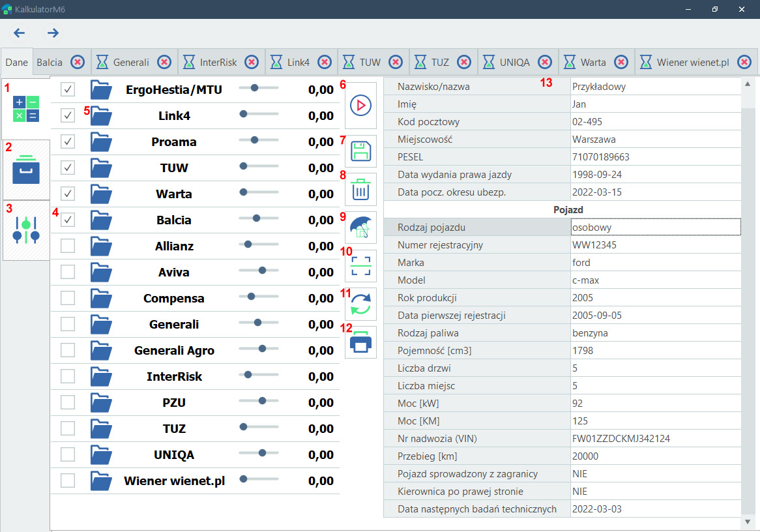Screen dimensions: 760x532
Task: Check the Aviva checkbox
Action: pos(68,272)
